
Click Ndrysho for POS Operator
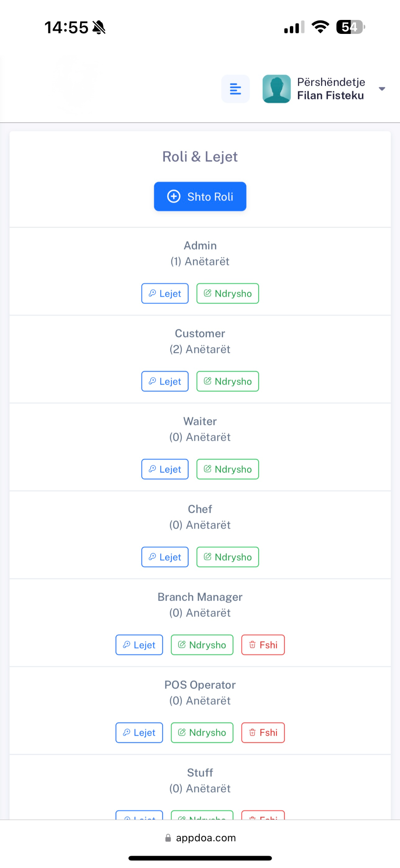click(202, 733)
